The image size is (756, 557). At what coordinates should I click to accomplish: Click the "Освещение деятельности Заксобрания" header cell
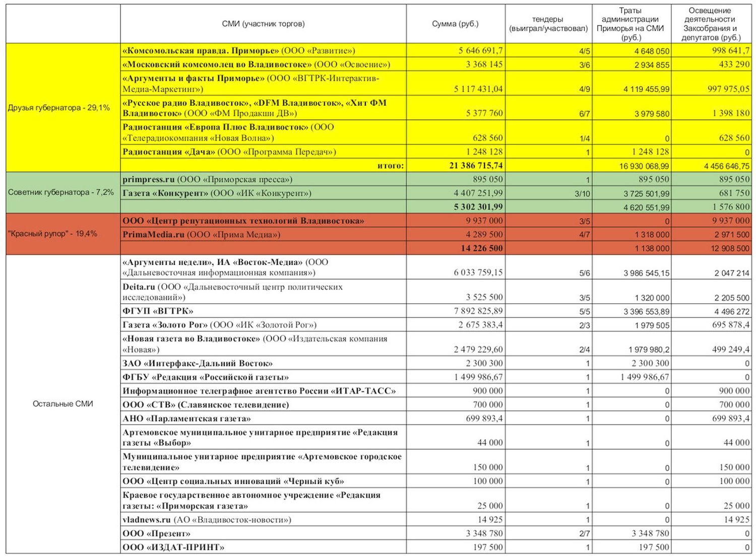tap(711, 24)
